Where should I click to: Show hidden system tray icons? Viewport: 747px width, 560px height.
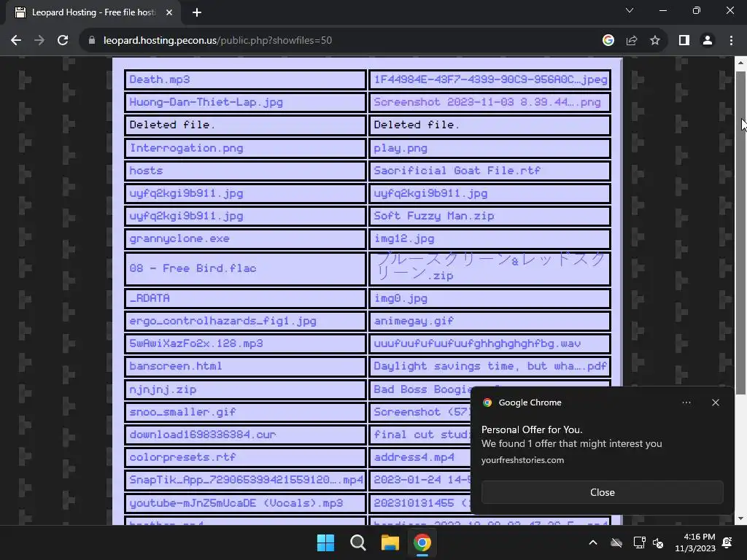point(593,542)
